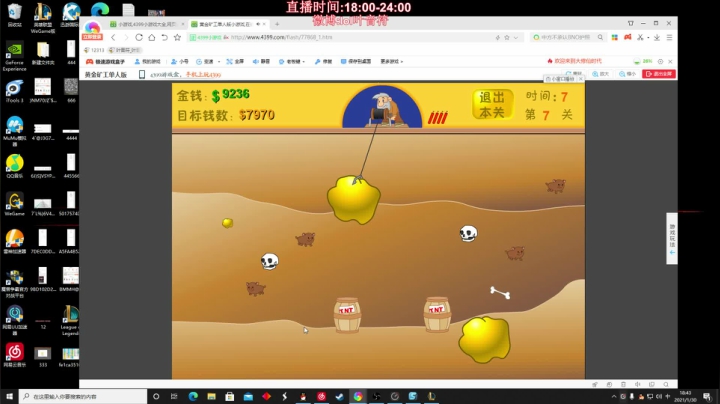The width and height of the screenshot is (720, 404).
Task: Open the red gamepad extension icon
Action: [x=628, y=37]
